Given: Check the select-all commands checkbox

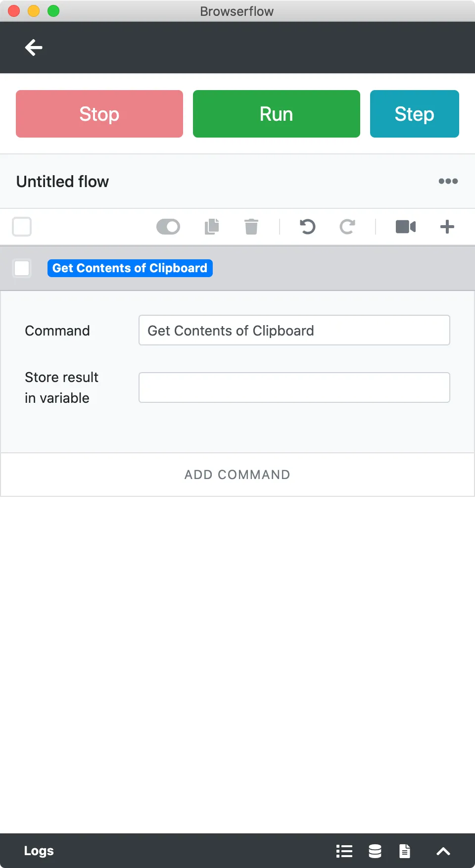Looking at the screenshot, I should click(x=22, y=227).
